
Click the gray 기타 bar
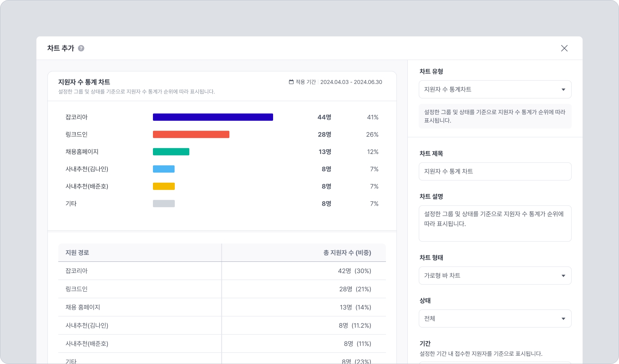(163, 204)
